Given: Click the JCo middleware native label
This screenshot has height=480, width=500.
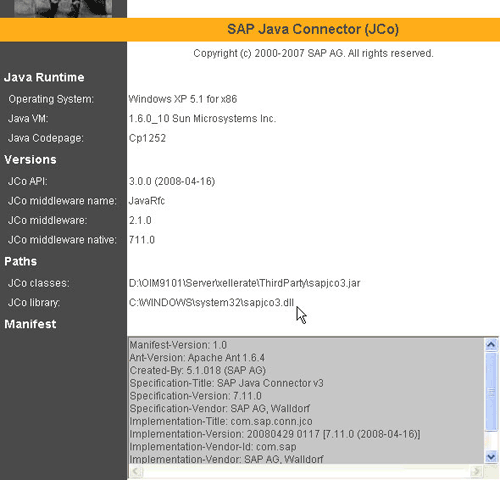Looking at the screenshot, I should pyautogui.click(x=62, y=240).
